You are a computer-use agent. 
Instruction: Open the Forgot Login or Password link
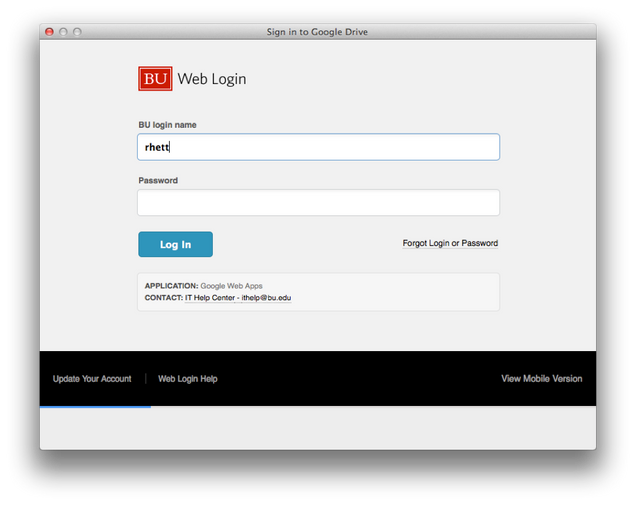click(x=450, y=243)
